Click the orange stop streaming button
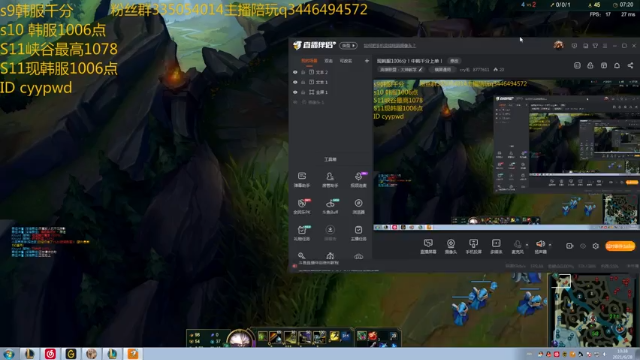Image resolution: width=640 pixels, height=360 pixels. click(620, 246)
